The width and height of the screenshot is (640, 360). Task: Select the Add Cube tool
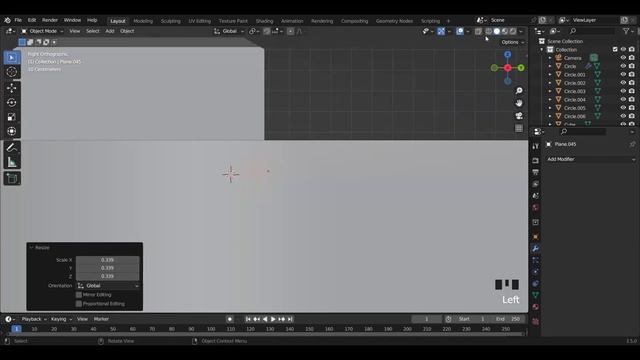tap(12, 178)
